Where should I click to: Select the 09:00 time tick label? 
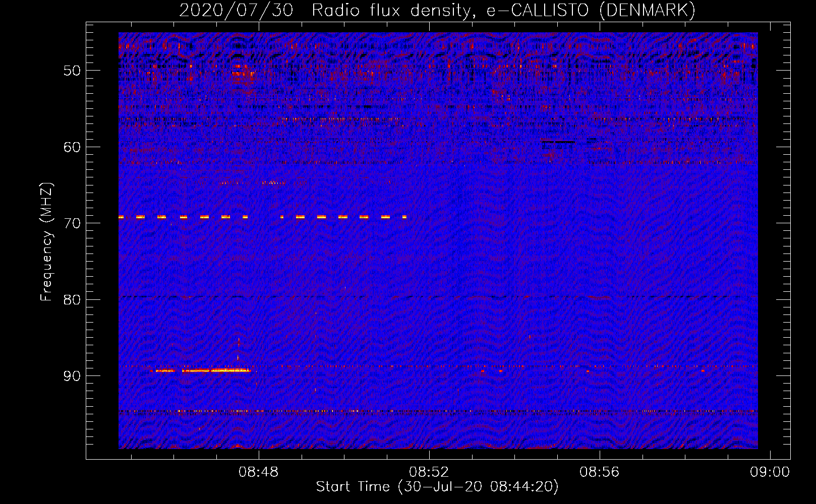pyautogui.click(x=770, y=472)
